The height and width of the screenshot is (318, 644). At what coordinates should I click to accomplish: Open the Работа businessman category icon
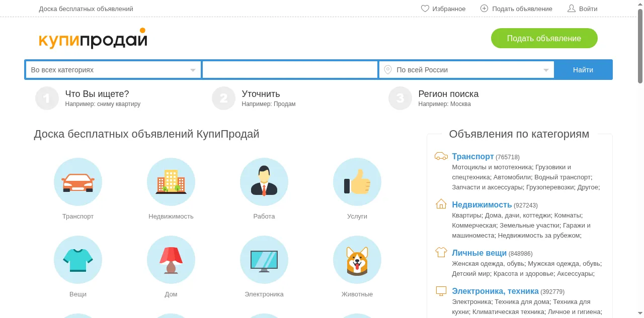click(x=264, y=182)
